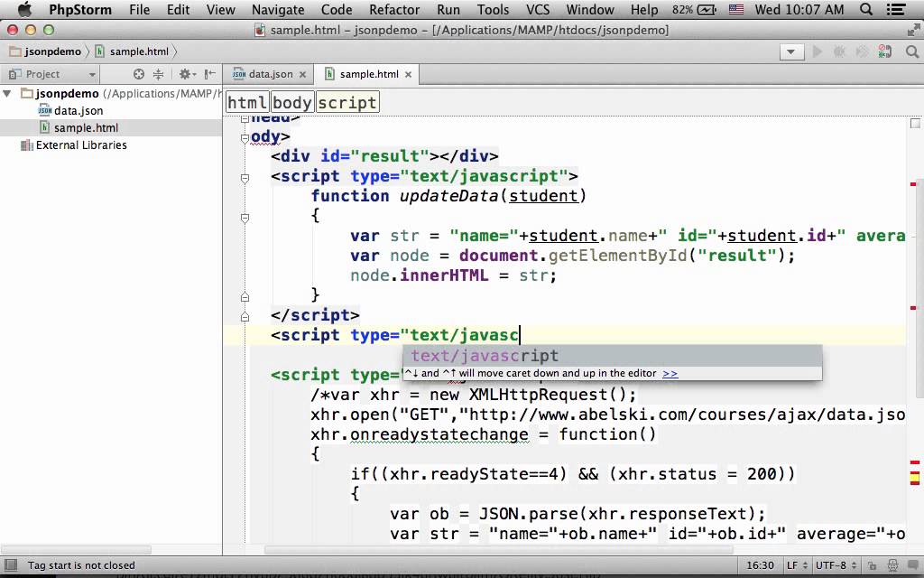
Task: Select text/javascript completion suggestion
Action: point(613,356)
